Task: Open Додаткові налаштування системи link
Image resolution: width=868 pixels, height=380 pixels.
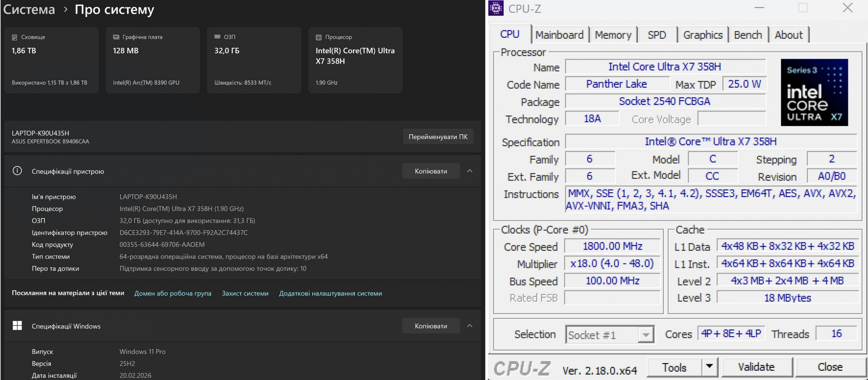Action: point(330,293)
